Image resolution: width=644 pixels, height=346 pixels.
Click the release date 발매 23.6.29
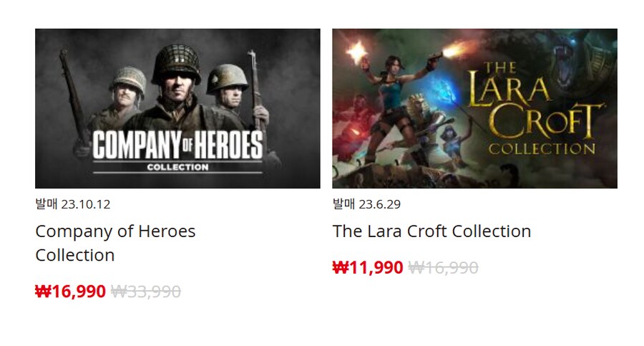tap(366, 204)
